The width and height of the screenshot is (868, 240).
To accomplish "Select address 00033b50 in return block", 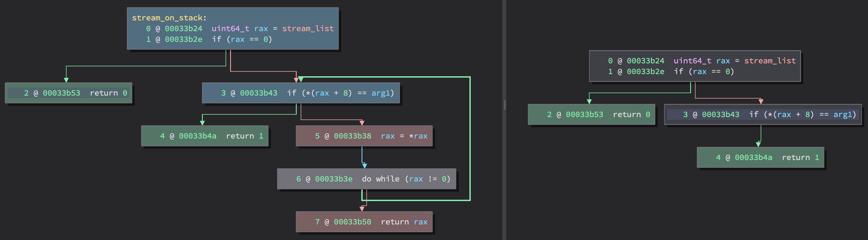I will click(352, 222).
